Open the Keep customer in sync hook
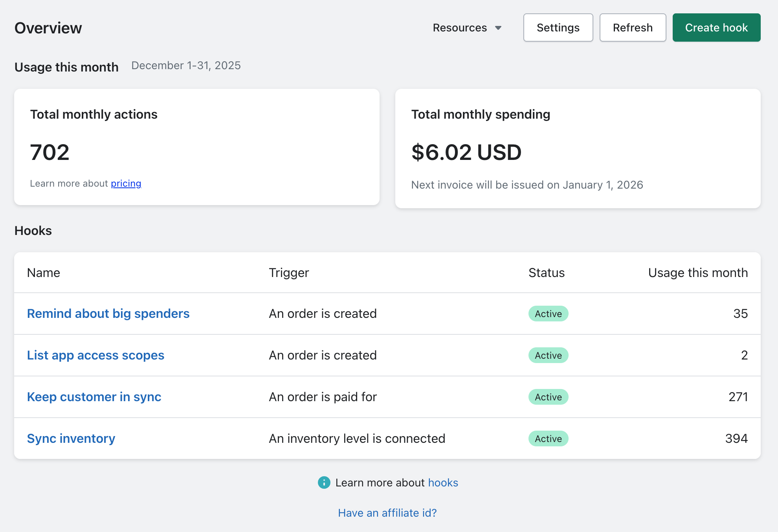 (94, 397)
